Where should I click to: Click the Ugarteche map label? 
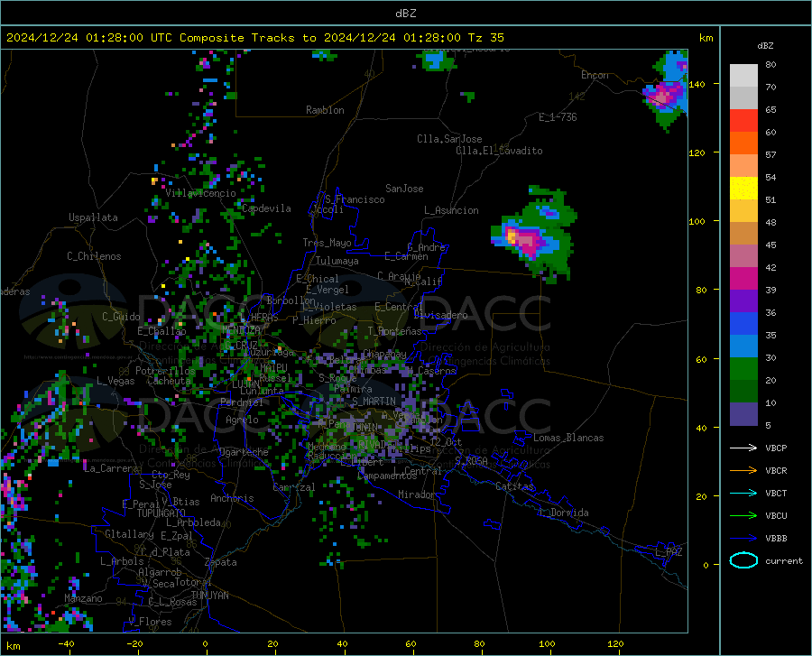(244, 452)
